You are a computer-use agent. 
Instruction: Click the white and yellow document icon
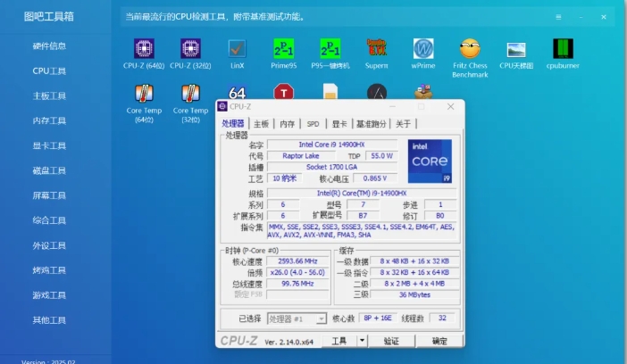click(330, 92)
